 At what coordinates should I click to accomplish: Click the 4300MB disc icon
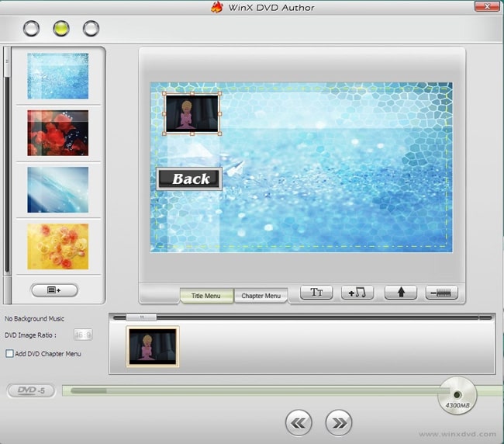[x=457, y=397]
